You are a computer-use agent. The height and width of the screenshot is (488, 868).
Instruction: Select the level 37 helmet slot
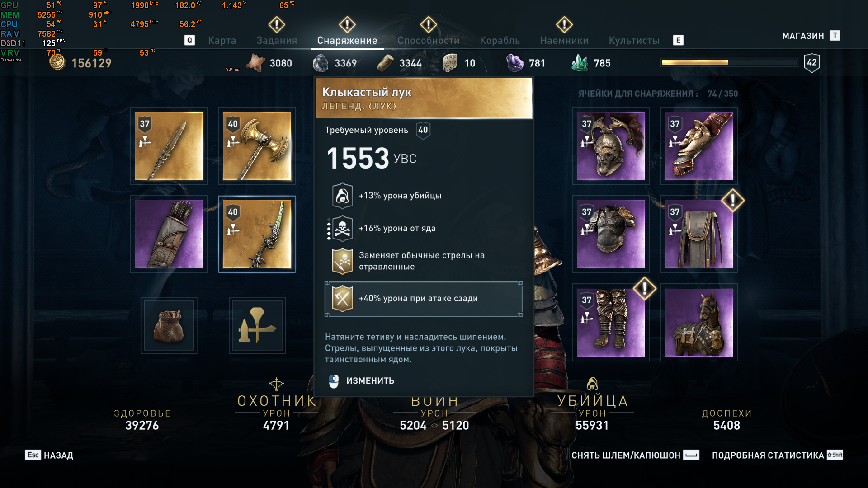[x=611, y=146]
